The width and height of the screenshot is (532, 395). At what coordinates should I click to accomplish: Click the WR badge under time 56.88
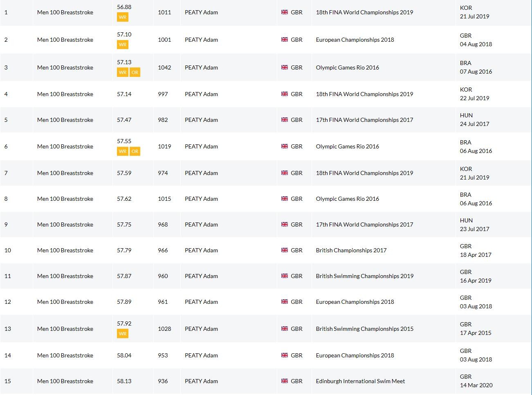(122, 17)
